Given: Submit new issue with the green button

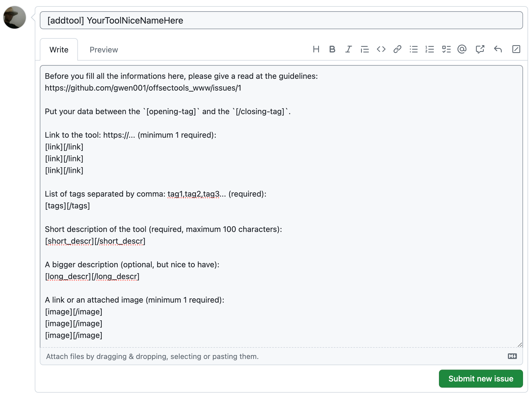Looking at the screenshot, I should click(x=480, y=379).
